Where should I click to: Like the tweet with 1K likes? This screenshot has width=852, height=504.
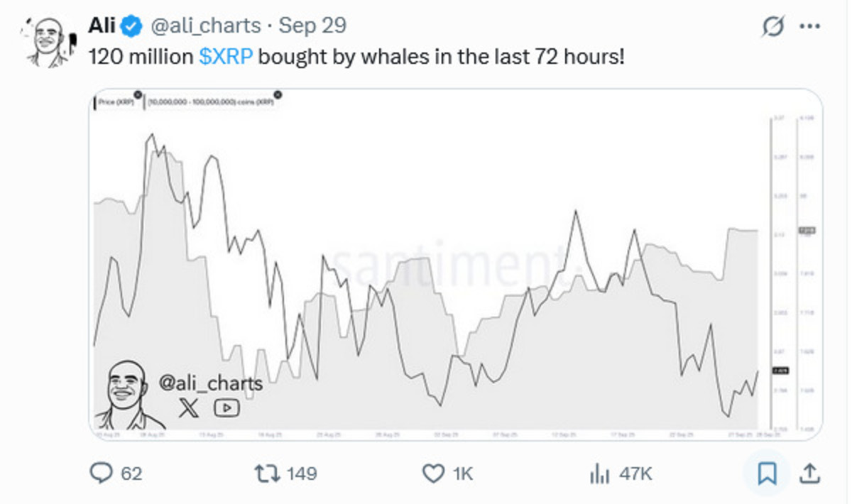click(x=432, y=473)
